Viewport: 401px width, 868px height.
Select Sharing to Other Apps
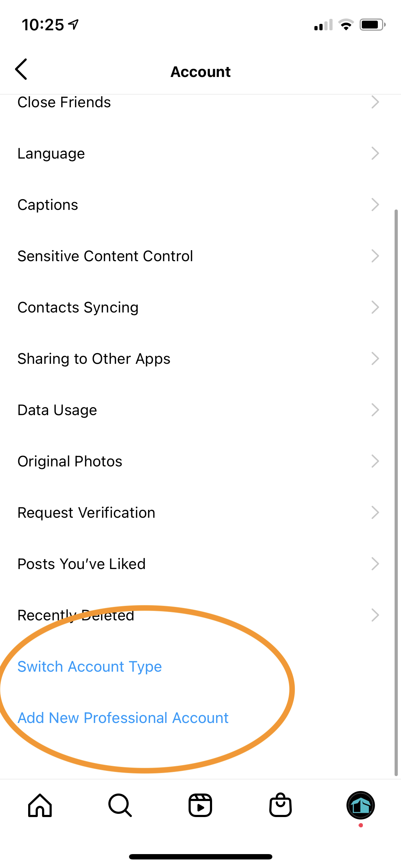click(x=200, y=359)
